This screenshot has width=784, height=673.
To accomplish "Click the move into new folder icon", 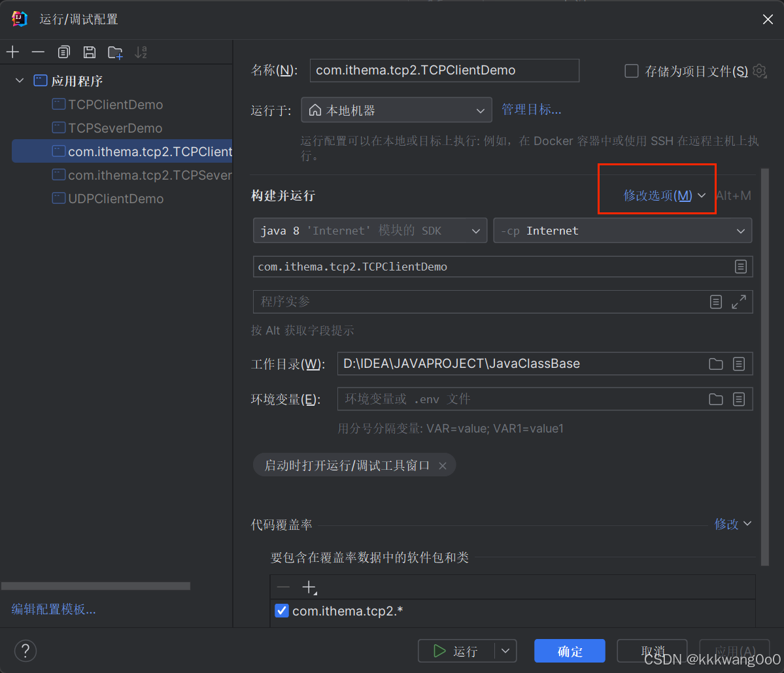I will 116,53.
